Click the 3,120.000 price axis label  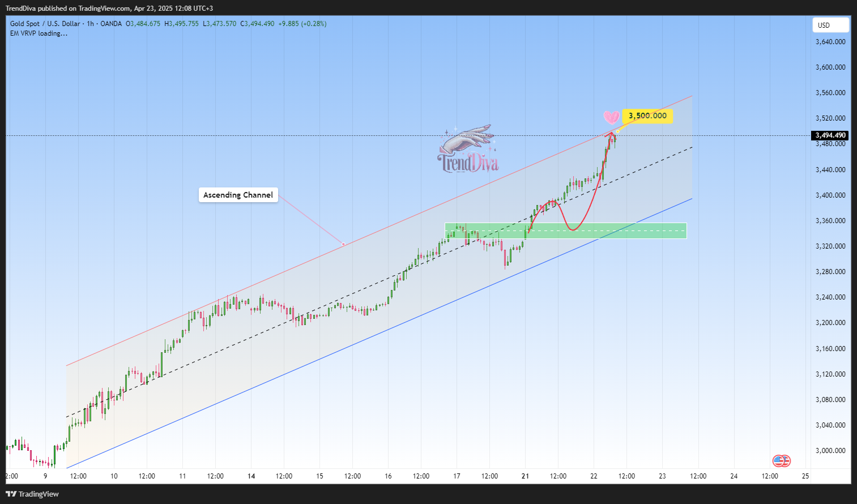pyautogui.click(x=830, y=374)
